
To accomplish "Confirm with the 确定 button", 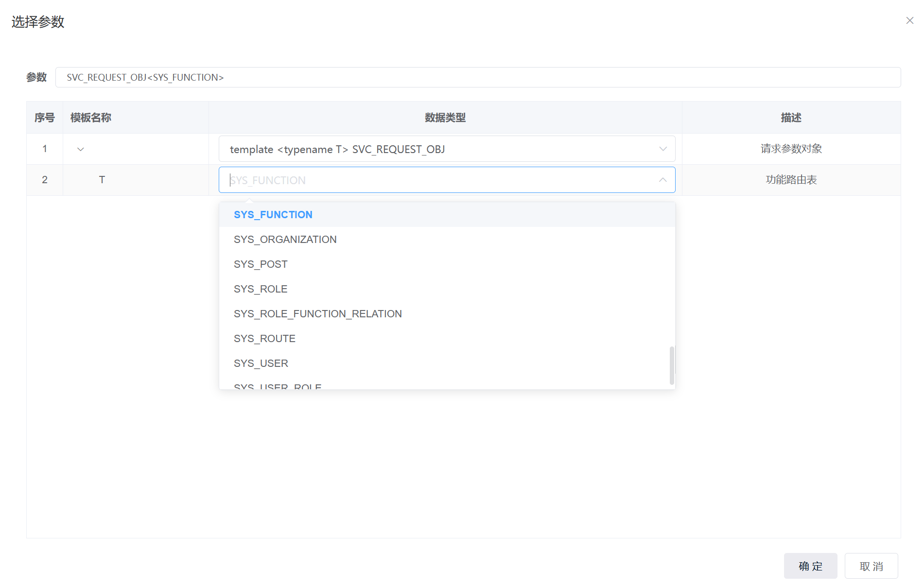I will [810, 566].
